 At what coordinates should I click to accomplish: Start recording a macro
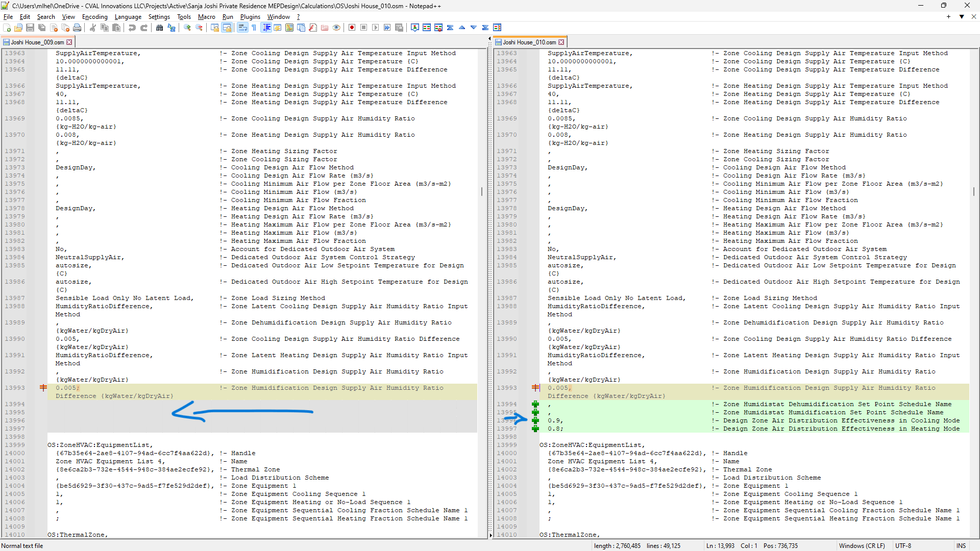point(353,28)
